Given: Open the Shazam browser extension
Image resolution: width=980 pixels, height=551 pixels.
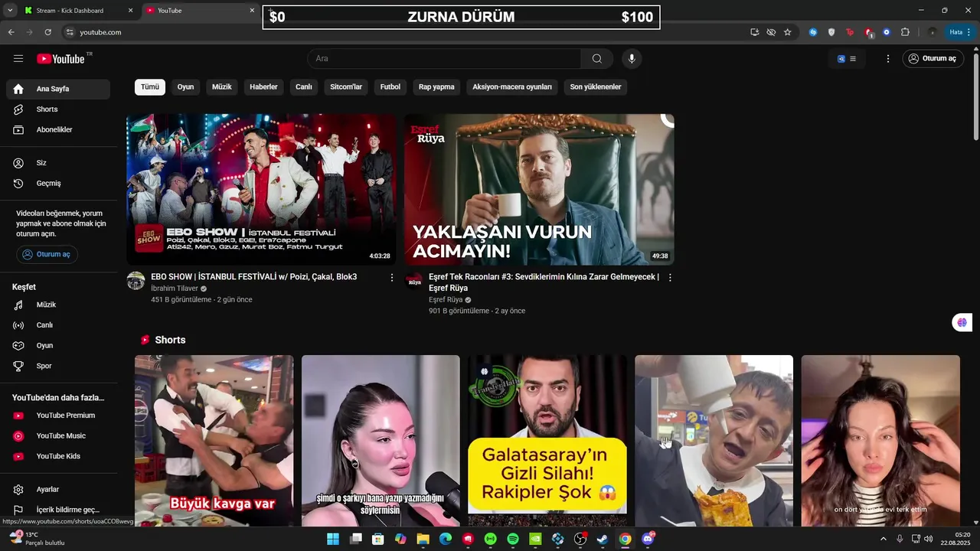Looking at the screenshot, I should (813, 32).
